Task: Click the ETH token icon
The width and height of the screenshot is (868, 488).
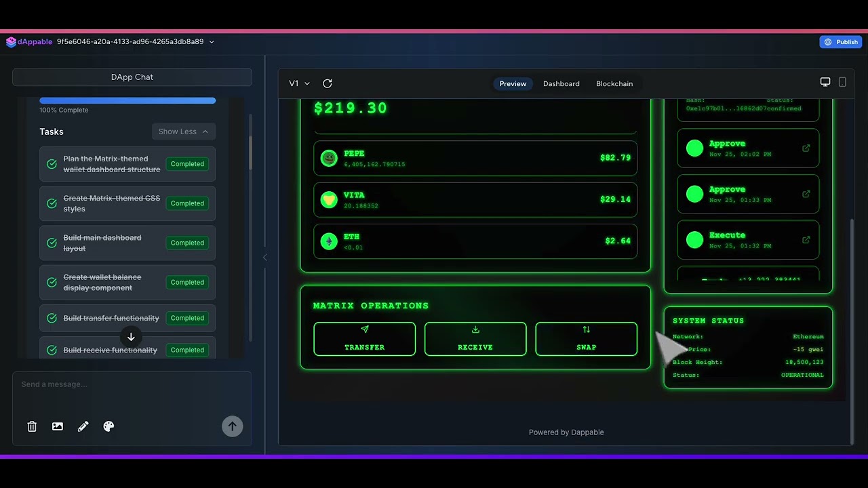Action: point(329,241)
